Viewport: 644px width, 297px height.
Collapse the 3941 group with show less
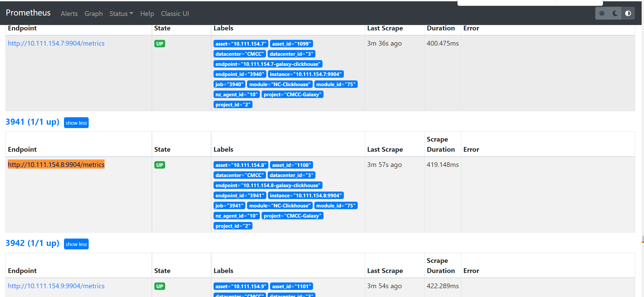pos(76,123)
